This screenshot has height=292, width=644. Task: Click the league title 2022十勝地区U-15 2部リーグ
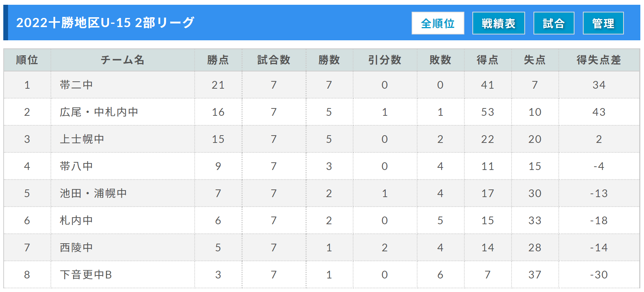(x=105, y=23)
